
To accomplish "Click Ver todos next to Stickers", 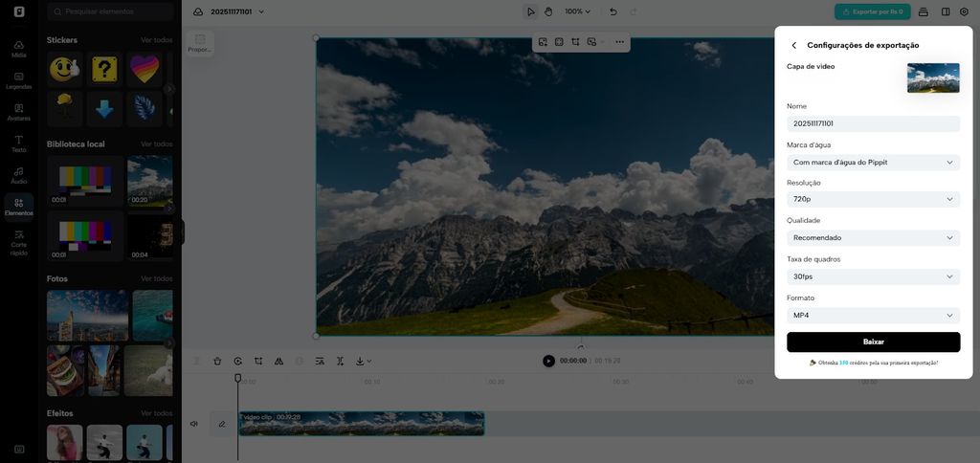I will 156,40.
